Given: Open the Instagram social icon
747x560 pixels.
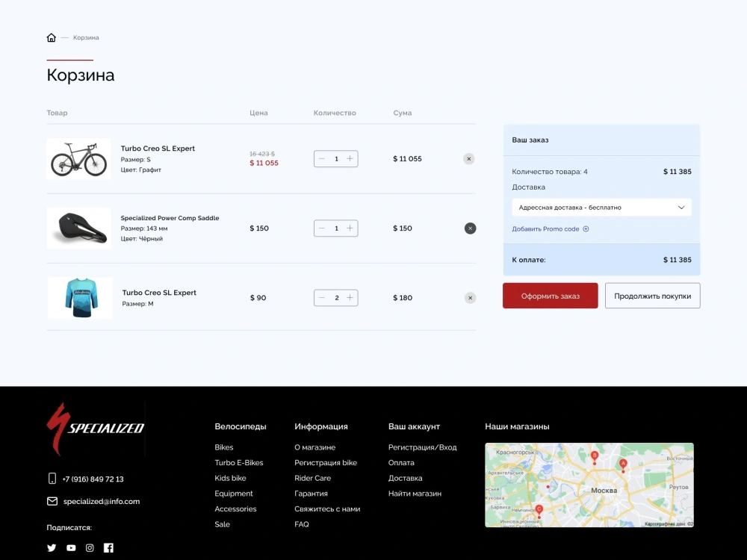Looking at the screenshot, I should coord(90,548).
